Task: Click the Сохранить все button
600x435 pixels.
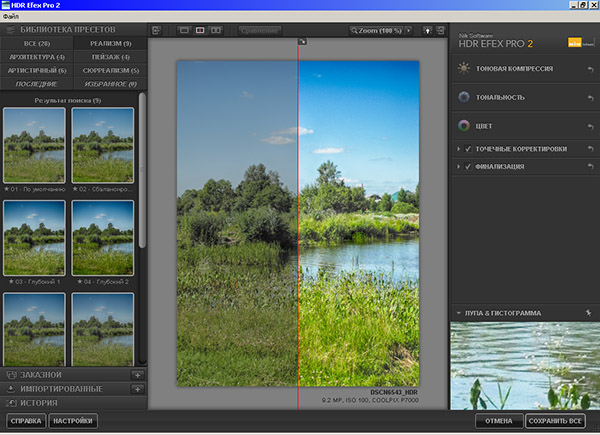Action: coord(556,421)
